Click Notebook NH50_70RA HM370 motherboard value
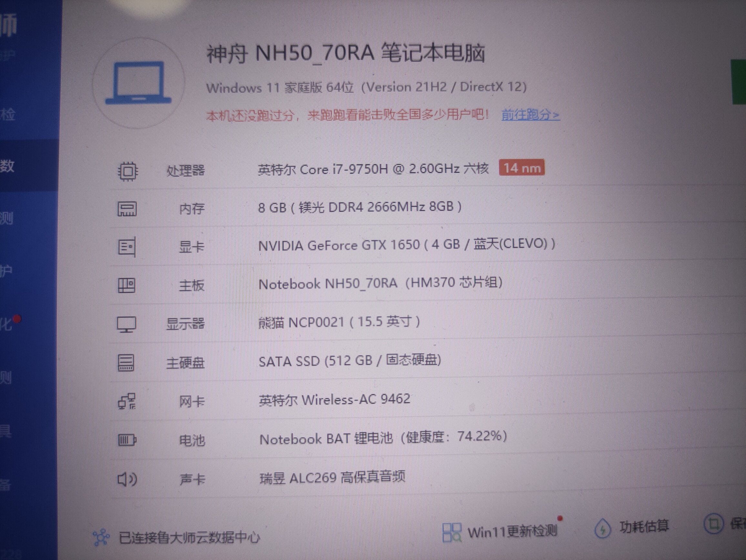 381,283
